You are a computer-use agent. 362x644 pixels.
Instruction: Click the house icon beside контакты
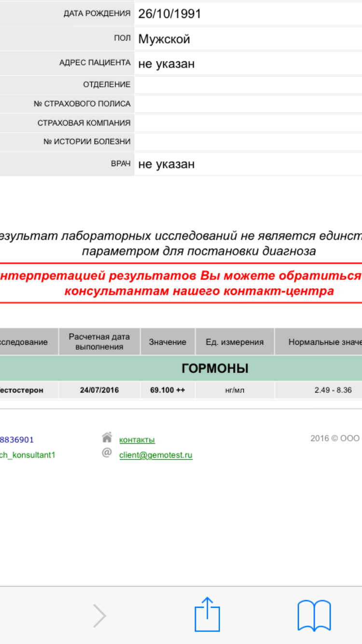107,437
